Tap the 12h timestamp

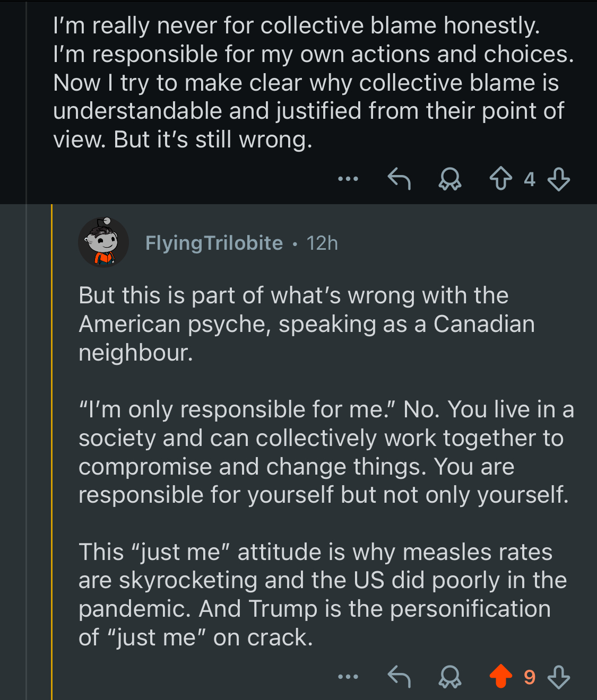[322, 243]
